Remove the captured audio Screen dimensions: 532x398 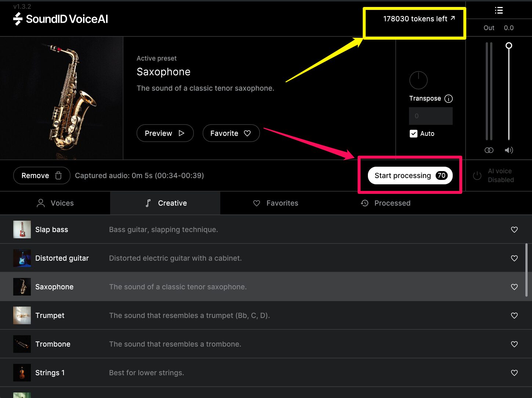point(41,176)
